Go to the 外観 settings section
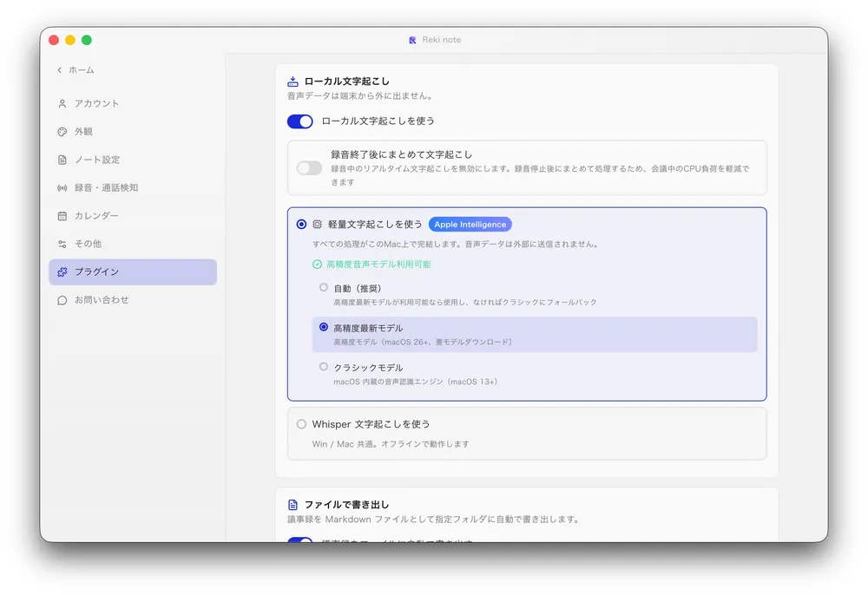Image resolution: width=868 pixels, height=595 pixels. pyautogui.click(x=133, y=132)
